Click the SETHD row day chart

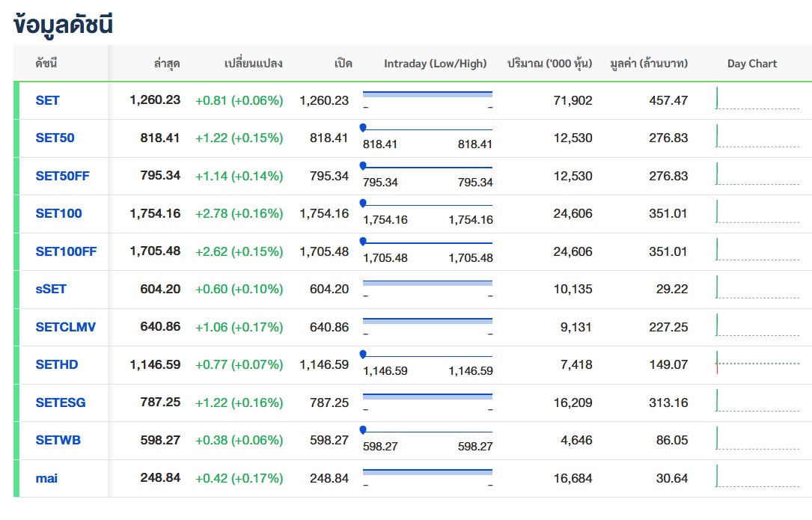757,363
